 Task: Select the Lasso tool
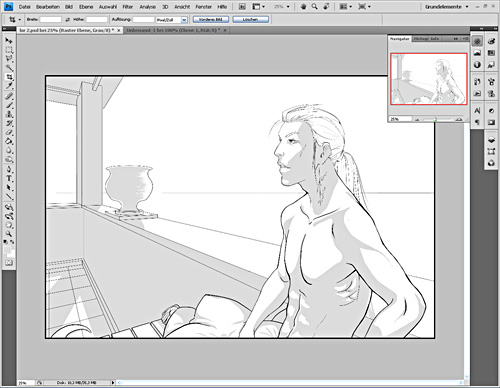[x=9, y=59]
